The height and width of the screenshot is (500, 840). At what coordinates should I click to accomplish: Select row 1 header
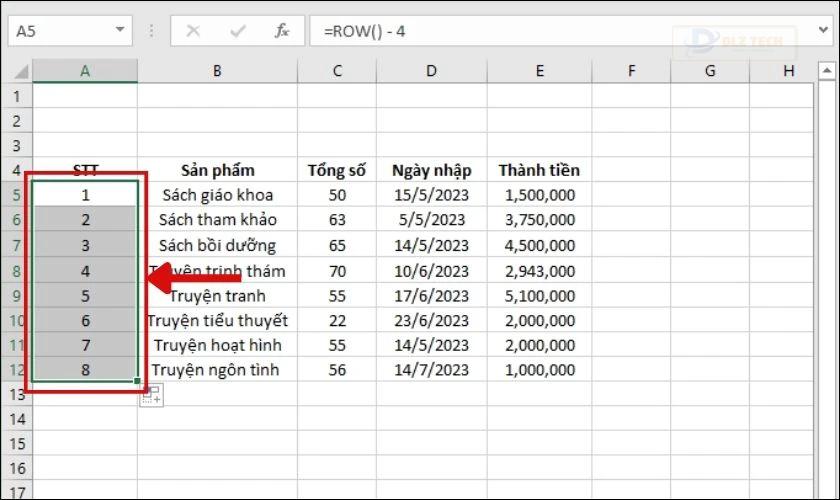click(x=17, y=96)
